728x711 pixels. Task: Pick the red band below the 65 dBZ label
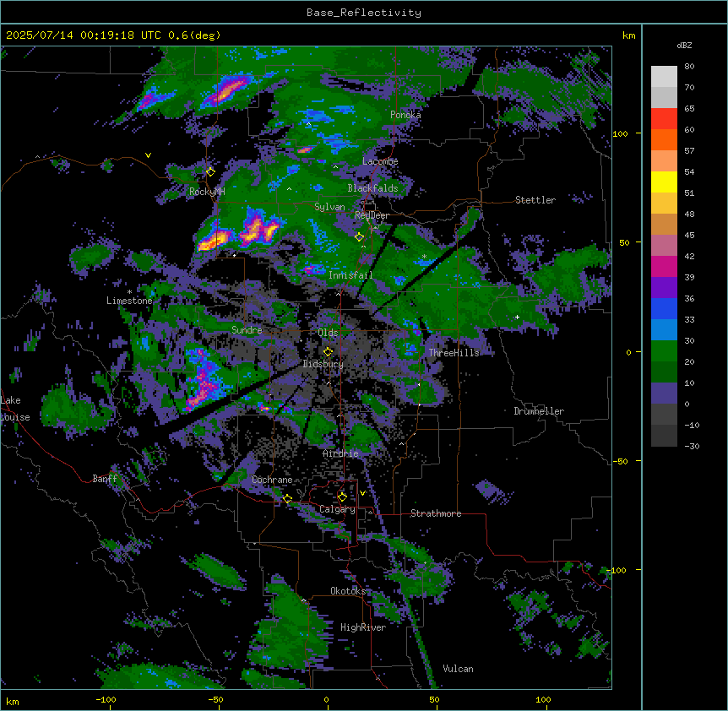[664, 118]
